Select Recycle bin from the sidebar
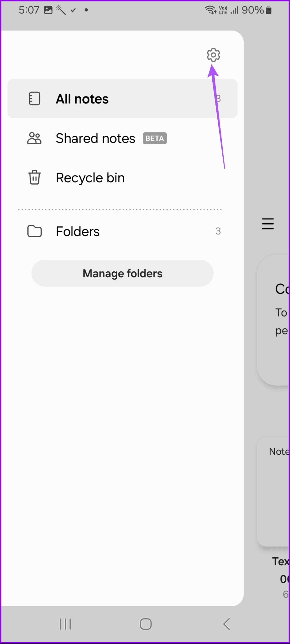This screenshot has height=644, width=290. [x=90, y=177]
